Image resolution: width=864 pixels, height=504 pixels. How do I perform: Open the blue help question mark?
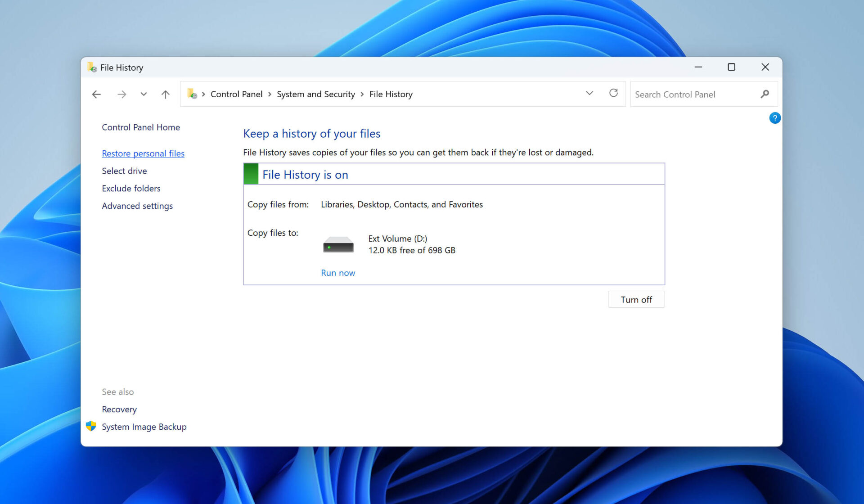coord(774,118)
